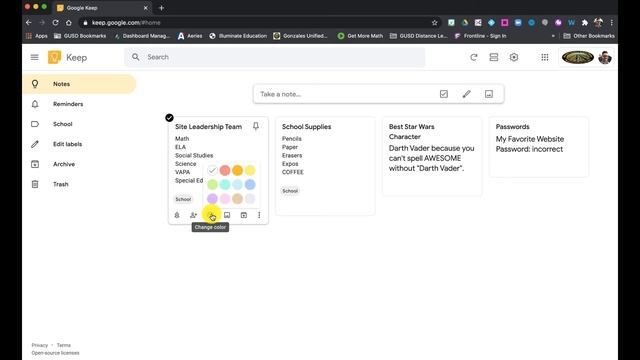This screenshot has height=360, width=640.
Task: Open Keep settings gear
Action: [514, 57]
